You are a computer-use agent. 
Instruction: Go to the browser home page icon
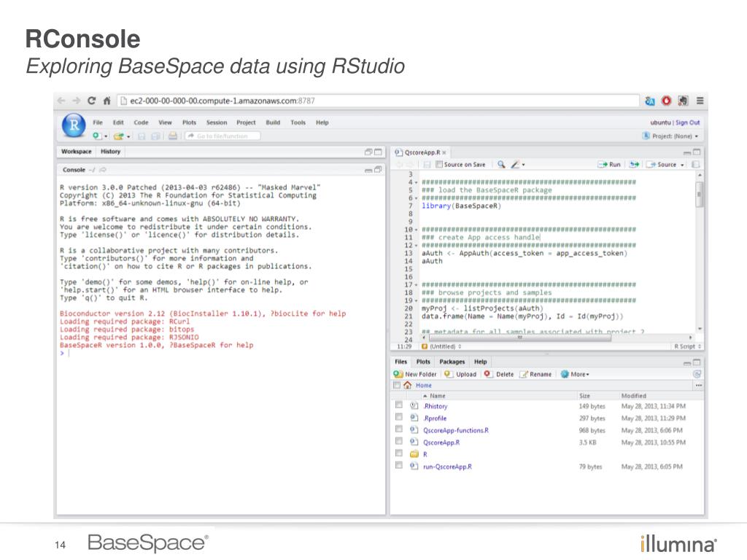(107, 101)
